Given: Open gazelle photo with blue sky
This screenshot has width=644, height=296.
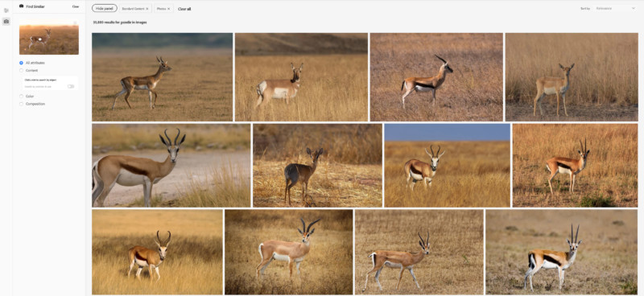Looking at the screenshot, I should (x=448, y=166).
